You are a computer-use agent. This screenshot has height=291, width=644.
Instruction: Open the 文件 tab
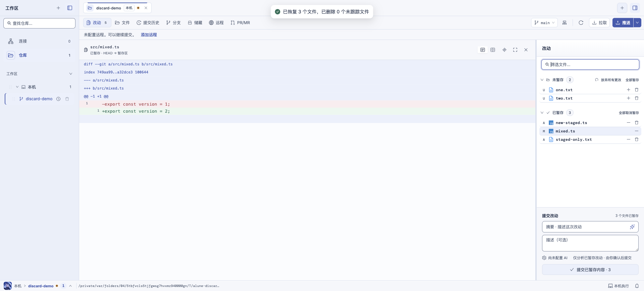(122, 23)
